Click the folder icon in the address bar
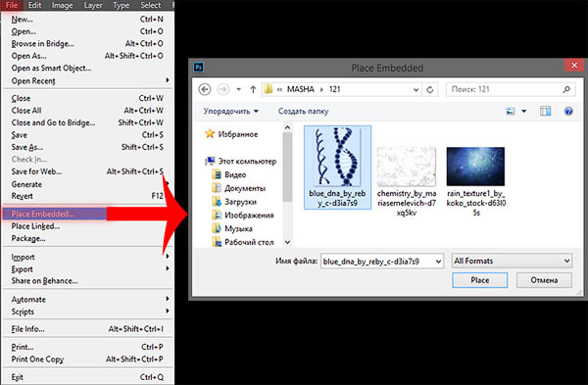The width and height of the screenshot is (588, 385). (269, 89)
